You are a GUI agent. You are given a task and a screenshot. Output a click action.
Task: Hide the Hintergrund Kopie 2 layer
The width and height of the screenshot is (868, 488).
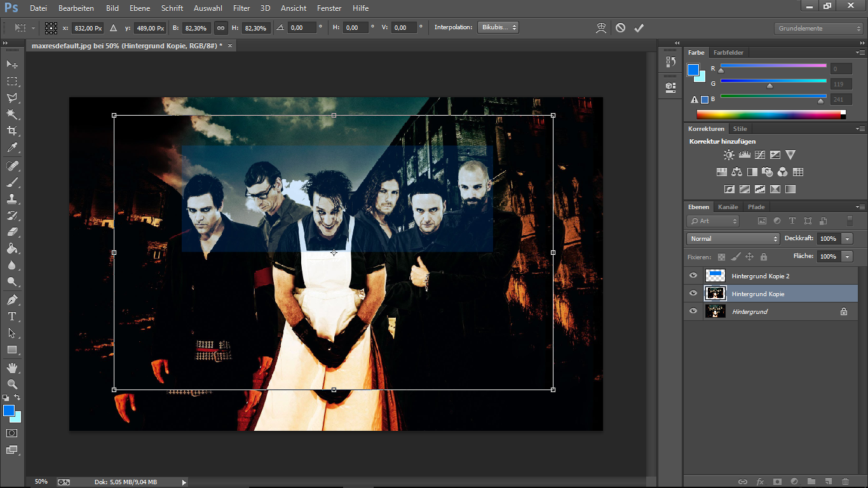[693, 276]
